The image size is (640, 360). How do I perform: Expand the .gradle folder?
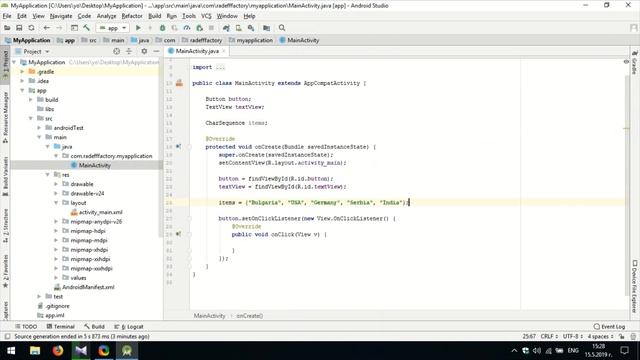click(x=23, y=71)
